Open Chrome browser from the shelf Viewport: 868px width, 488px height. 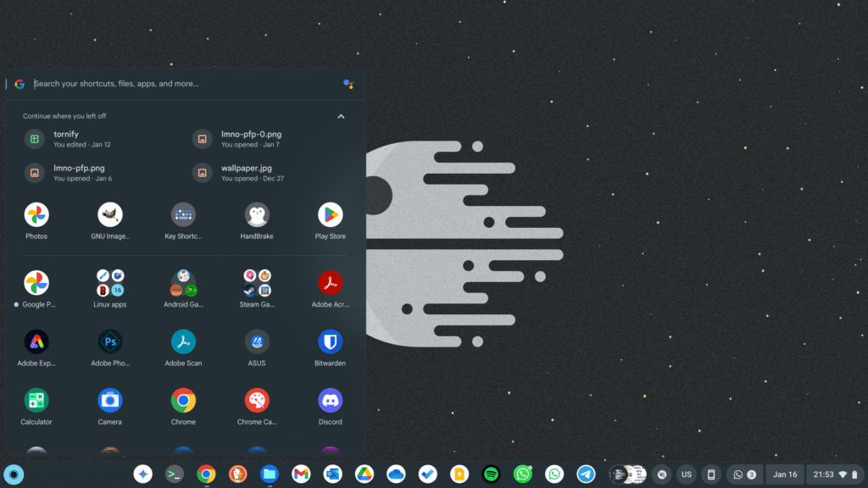(x=206, y=474)
